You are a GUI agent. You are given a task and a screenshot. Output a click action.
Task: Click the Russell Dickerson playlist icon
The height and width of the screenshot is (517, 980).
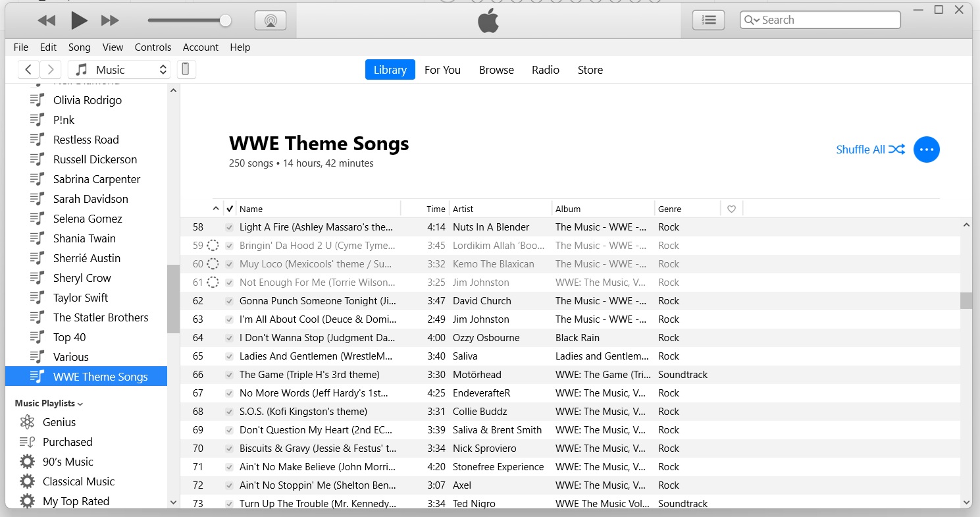38,159
